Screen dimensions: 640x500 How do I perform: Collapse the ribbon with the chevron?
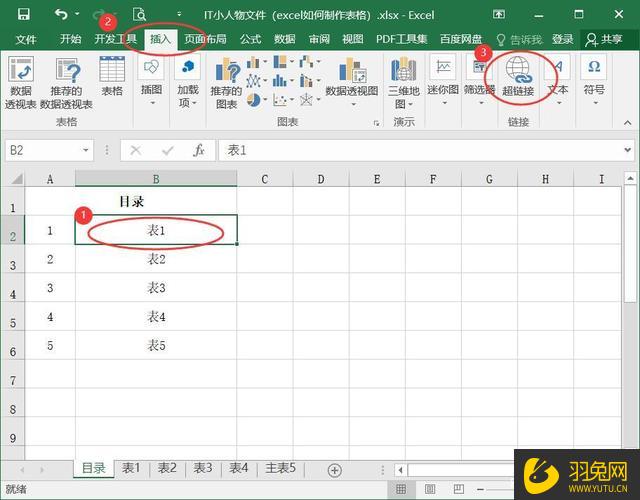[627, 123]
